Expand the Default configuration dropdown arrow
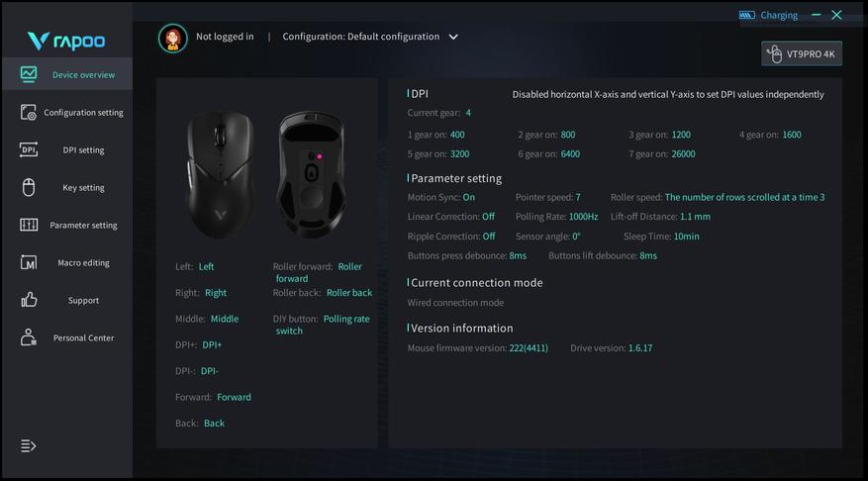The image size is (868, 481). click(453, 37)
